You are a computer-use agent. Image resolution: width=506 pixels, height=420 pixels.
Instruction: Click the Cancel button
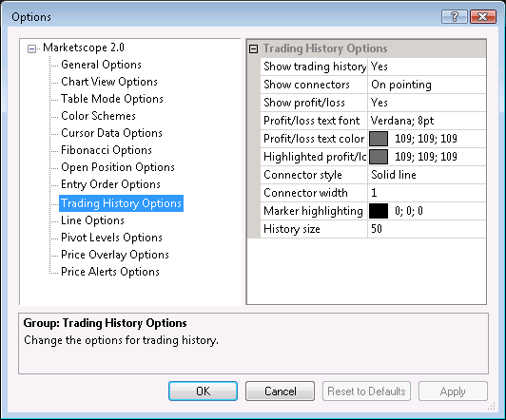280,391
